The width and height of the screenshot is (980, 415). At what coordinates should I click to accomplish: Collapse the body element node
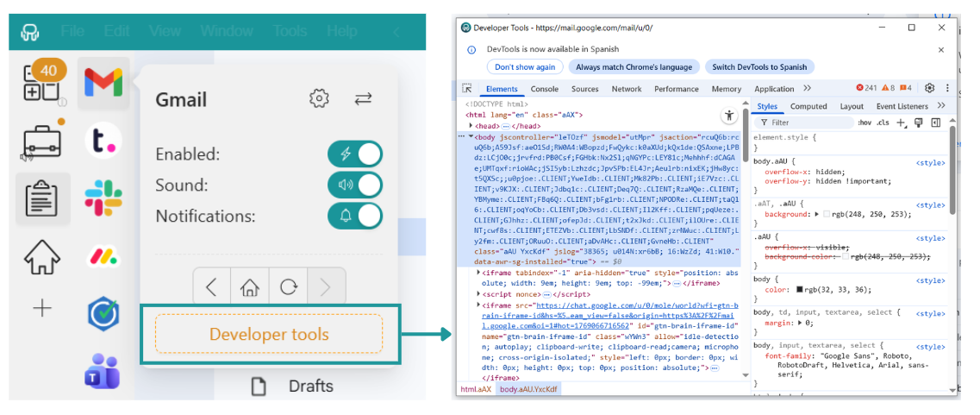[x=471, y=135]
